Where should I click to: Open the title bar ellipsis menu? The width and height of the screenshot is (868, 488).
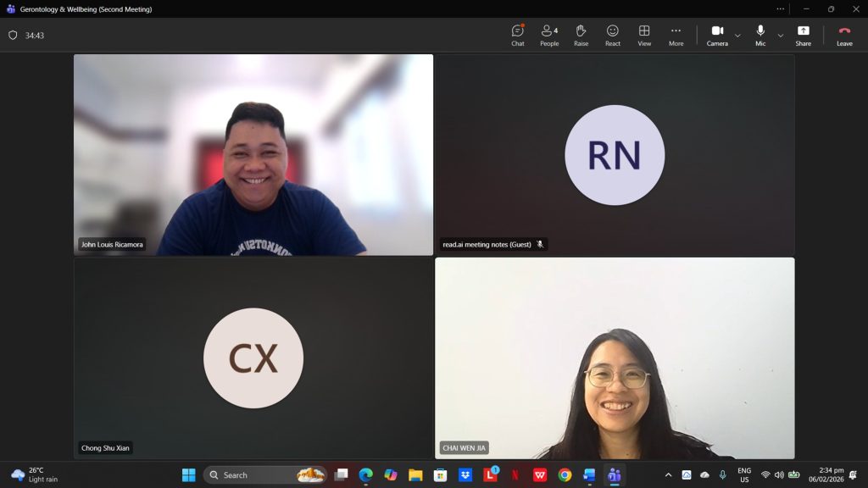click(781, 9)
